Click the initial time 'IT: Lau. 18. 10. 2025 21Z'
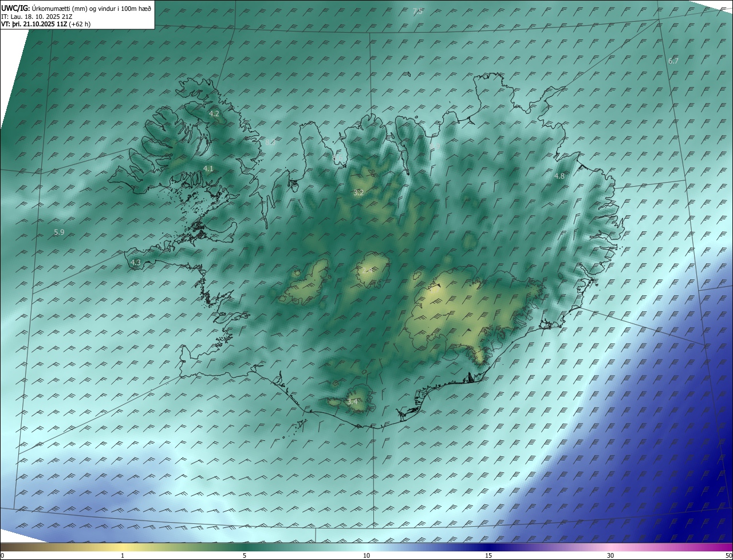 [37, 16]
